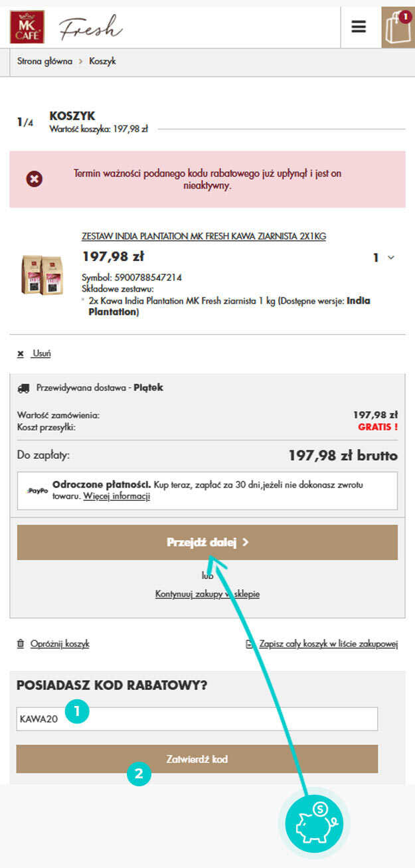Open the coffee product thumbnail image

point(42,274)
